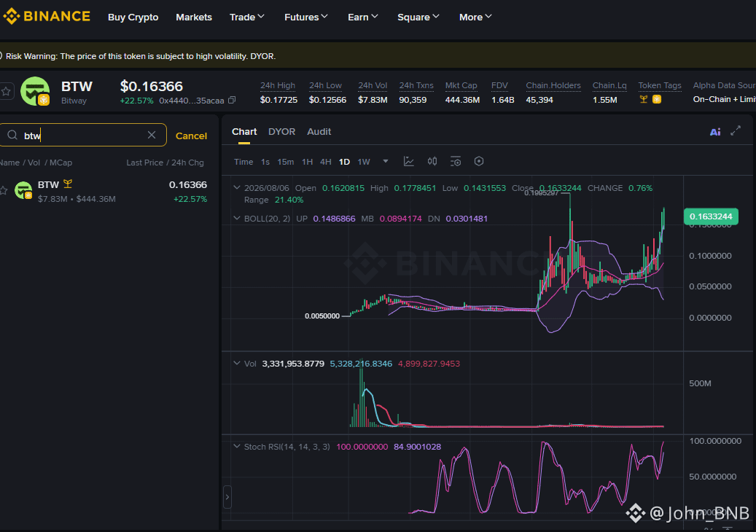This screenshot has height=532, width=756.
Task: Open the Markets page
Action: click(194, 17)
